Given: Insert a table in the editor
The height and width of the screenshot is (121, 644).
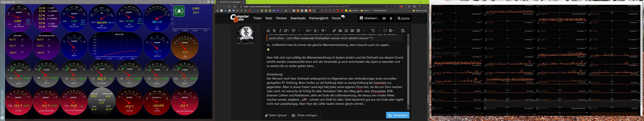Looking at the screenshot, I should pyautogui.click(x=358, y=31).
